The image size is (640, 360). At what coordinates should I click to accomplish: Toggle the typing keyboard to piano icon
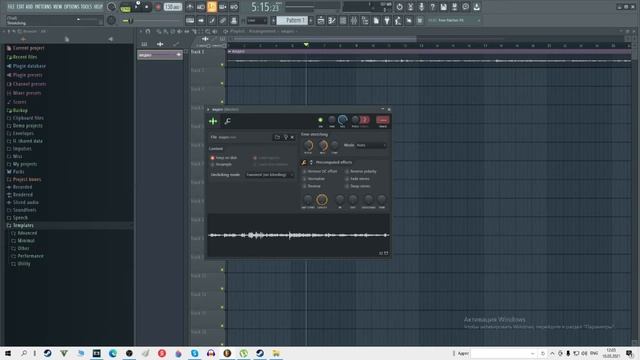tap(190, 20)
